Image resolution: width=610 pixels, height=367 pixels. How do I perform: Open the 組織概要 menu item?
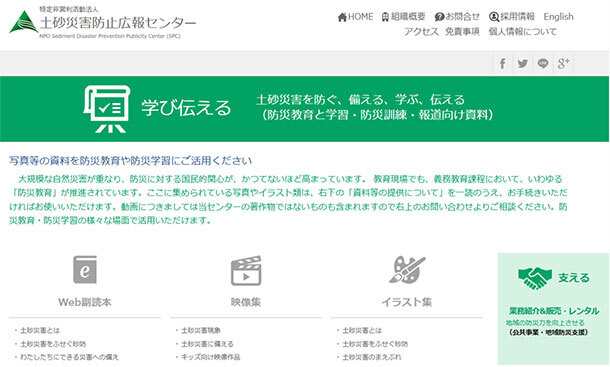tap(403, 17)
